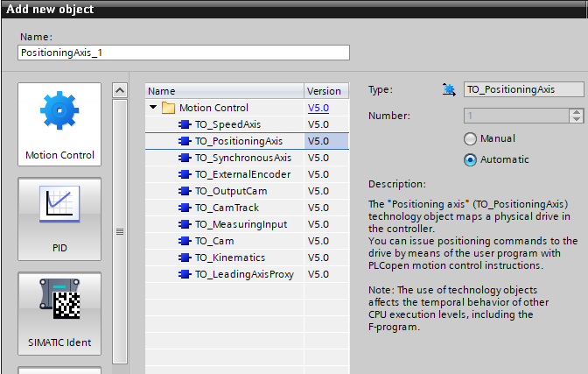
Task: Click the scroll up arrow of category list
Action: pyautogui.click(x=120, y=90)
